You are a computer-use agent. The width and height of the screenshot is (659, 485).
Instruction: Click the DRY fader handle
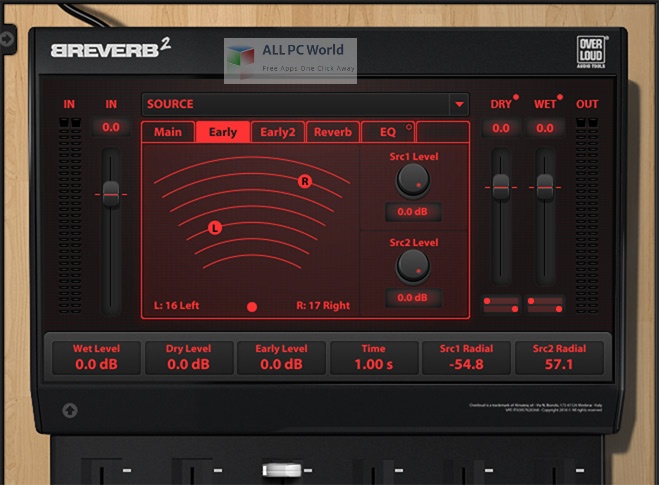pyautogui.click(x=501, y=187)
